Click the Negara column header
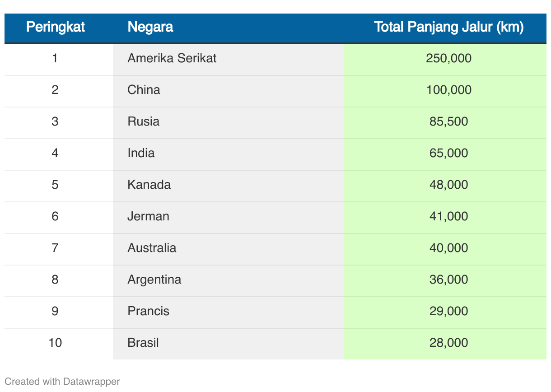This screenshot has width=551, height=392. (150, 27)
